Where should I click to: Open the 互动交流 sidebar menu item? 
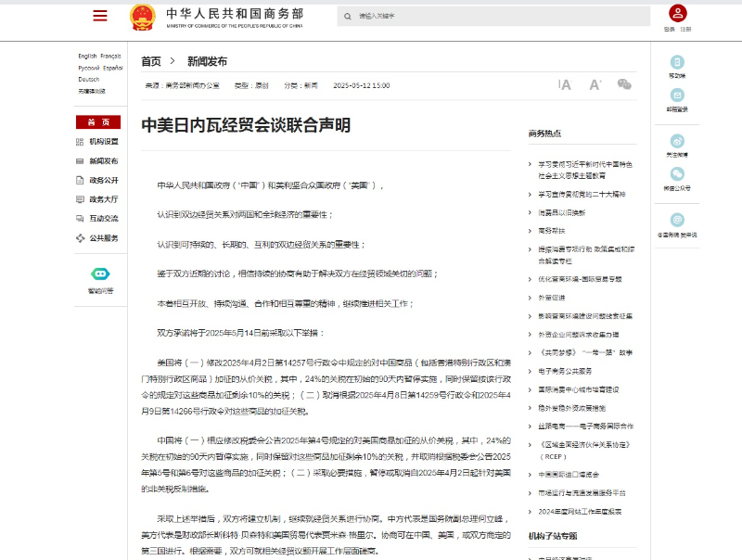pyautogui.click(x=104, y=219)
